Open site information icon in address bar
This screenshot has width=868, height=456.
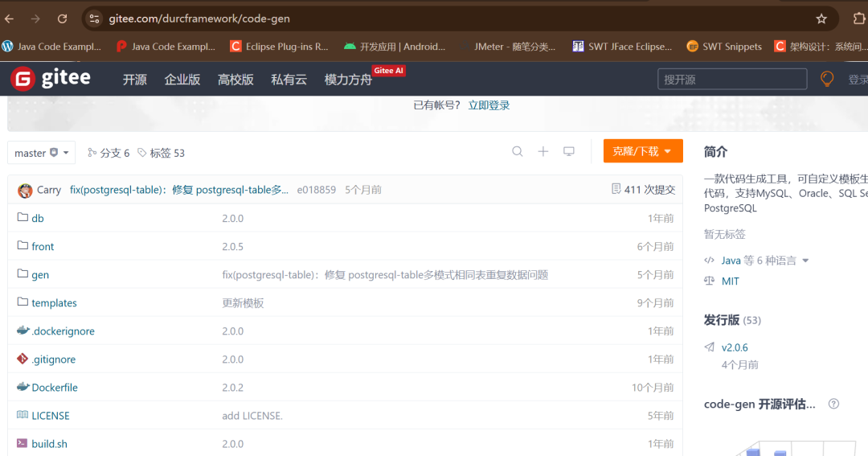click(94, 18)
